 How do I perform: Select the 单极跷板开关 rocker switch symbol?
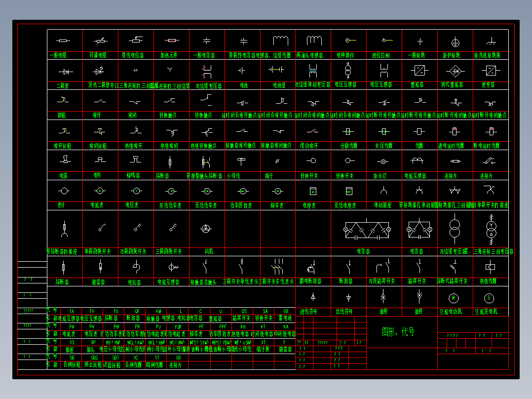click(102, 228)
